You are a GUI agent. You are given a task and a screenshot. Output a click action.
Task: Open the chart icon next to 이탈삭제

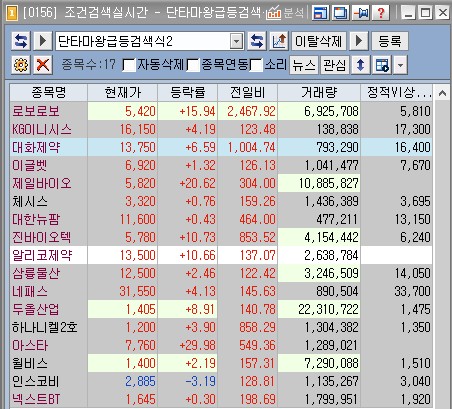tap(279, 41)
